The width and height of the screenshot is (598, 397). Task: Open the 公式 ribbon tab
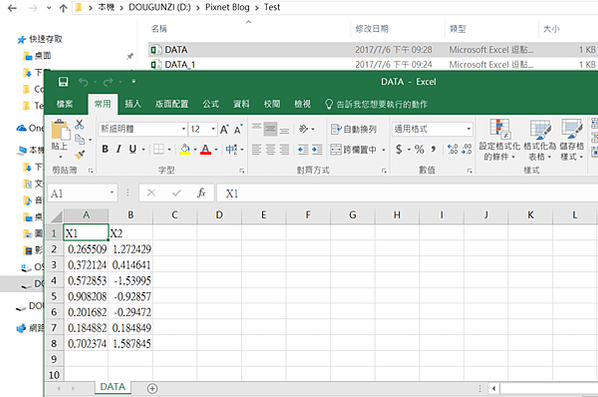coord(211,104)
